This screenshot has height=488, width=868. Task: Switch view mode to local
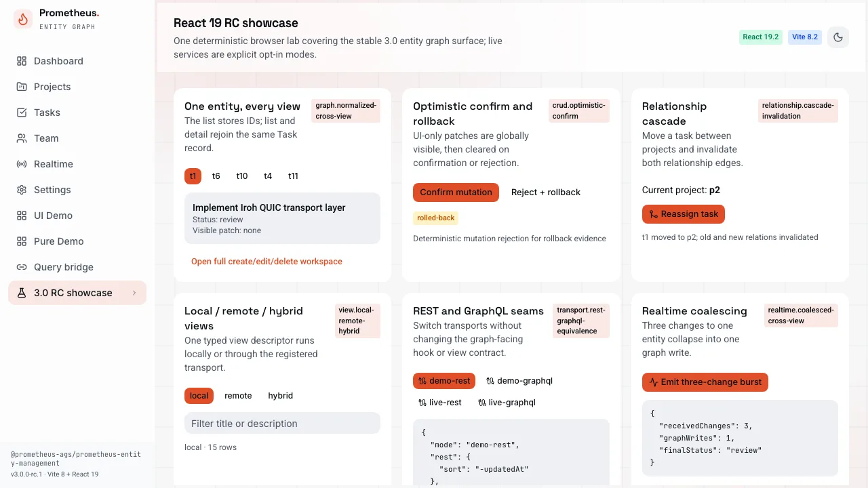tap(199, 396)
